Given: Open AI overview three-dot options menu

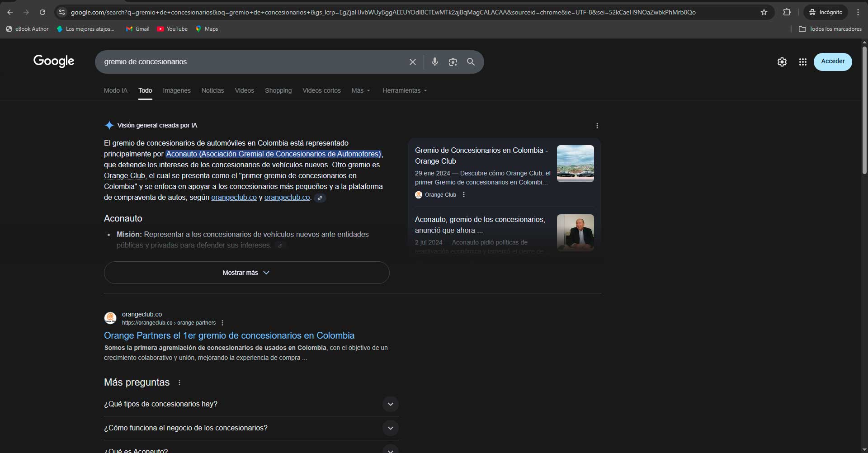Looking at the screenshot, I should click(597, 126).
